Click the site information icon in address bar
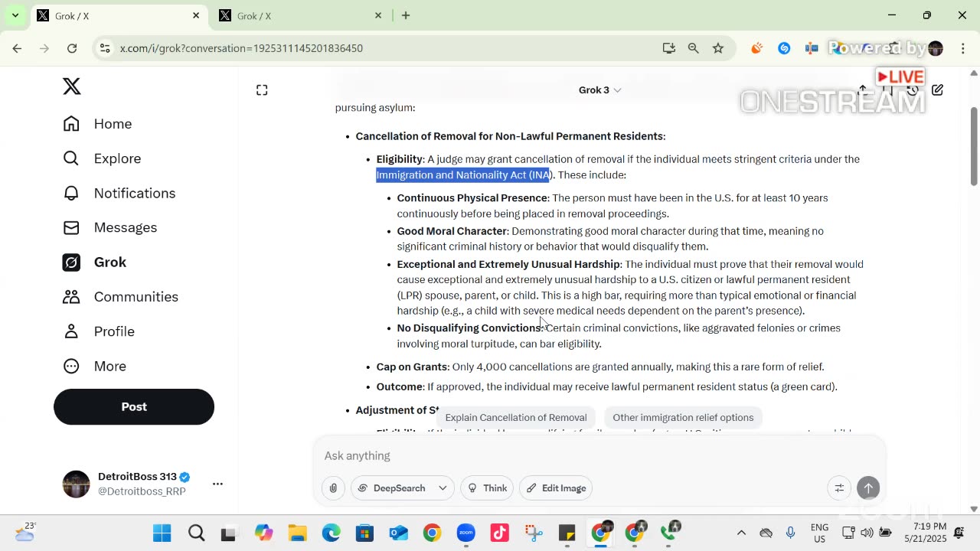 pyautogui.click(x=106, y=48)
